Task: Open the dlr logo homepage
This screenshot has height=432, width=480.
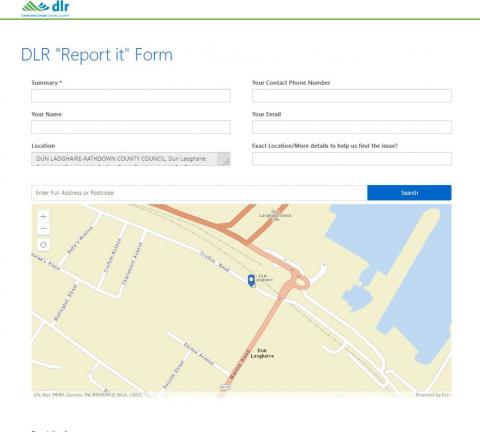Action: (46, 9)
